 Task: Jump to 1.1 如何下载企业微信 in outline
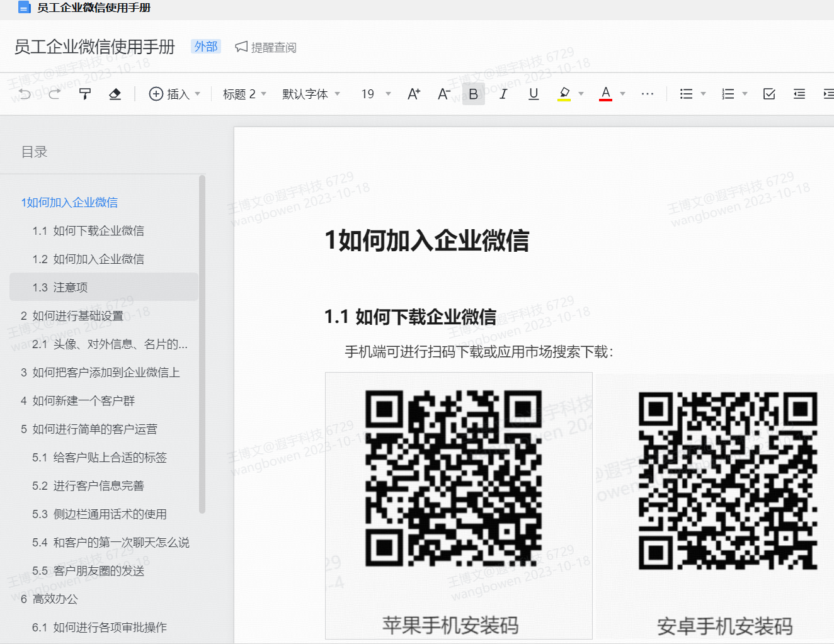click(x=88, y=230)
